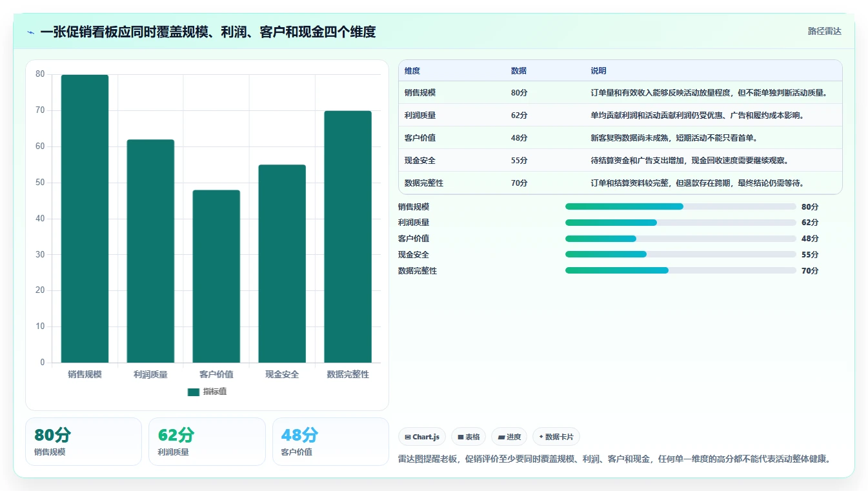Screen dimensions: 868x491
Task: Click the 48分 value beside the progress bars
Action: click(810, 239)
